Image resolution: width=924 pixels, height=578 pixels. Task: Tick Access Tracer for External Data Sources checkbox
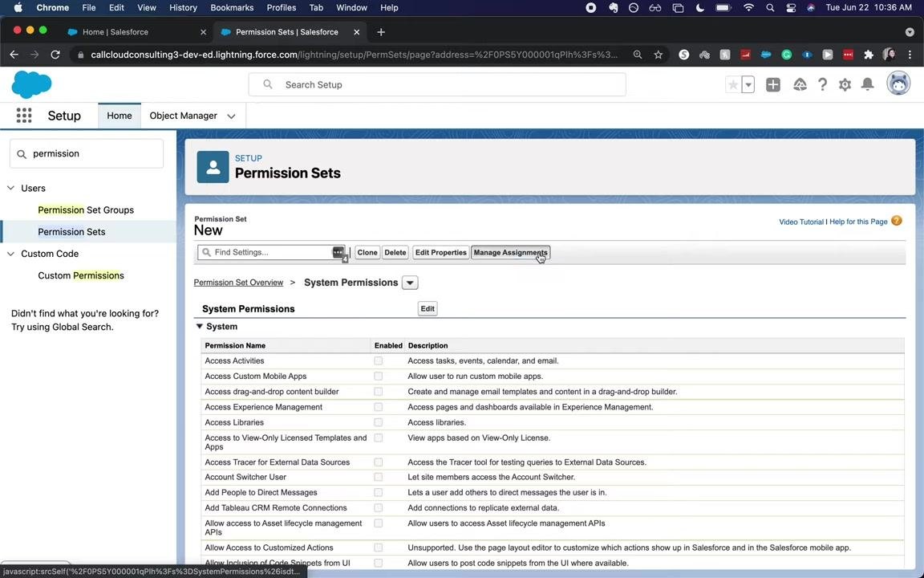pyautogui.click(x=379, y=462)
